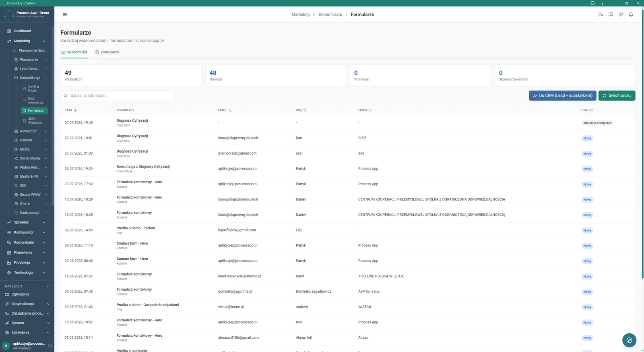The width and height of the screenshot is (644, 352).
Task: Click Do CRM (Lead + subskrybent) button
Action: pos(562,95)
